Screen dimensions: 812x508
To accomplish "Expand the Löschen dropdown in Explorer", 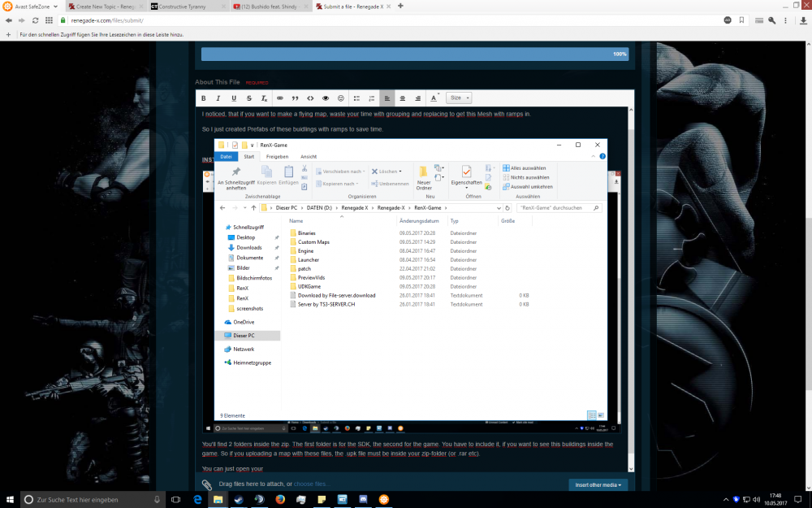I will pyautogui.click(x=387, y=172).
